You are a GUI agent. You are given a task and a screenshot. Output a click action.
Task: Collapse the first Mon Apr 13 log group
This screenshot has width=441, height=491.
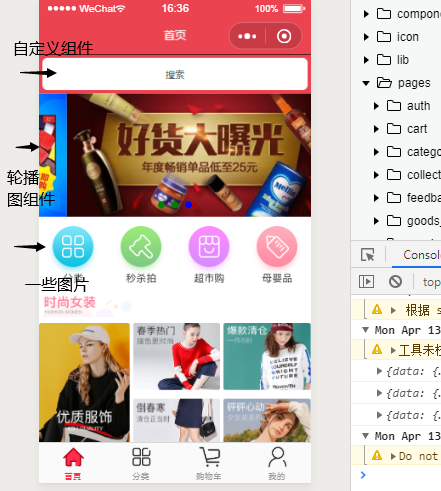(365, 330)
